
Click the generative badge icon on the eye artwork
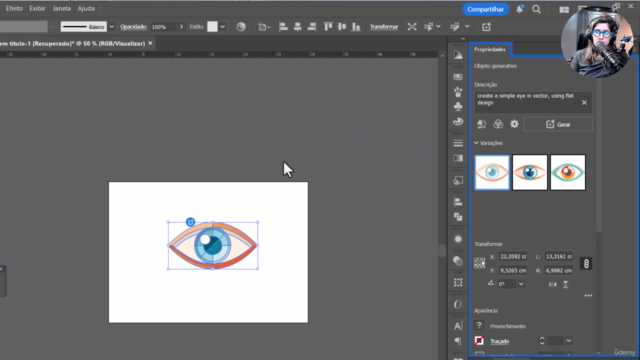(x=190, y=222)
